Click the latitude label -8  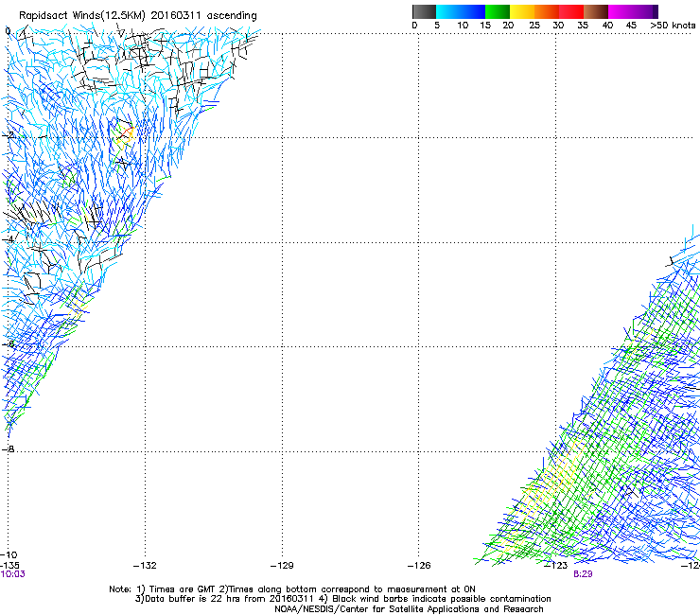pos(8,449)
